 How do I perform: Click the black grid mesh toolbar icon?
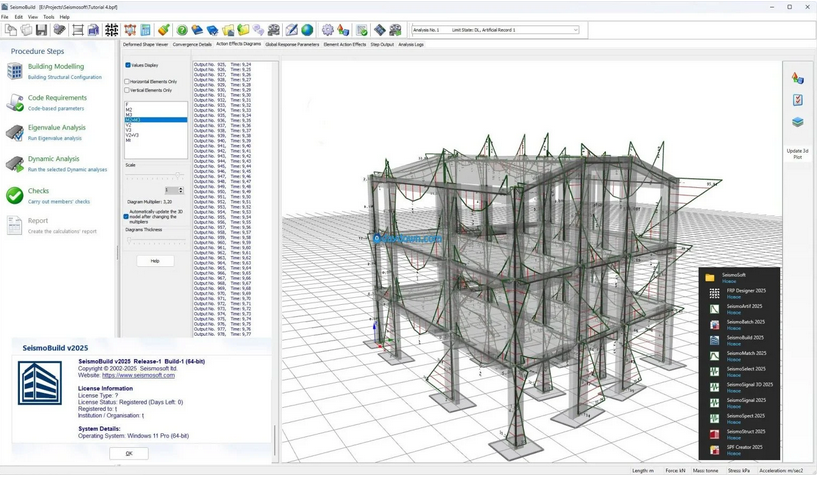(x=111, y=30)
